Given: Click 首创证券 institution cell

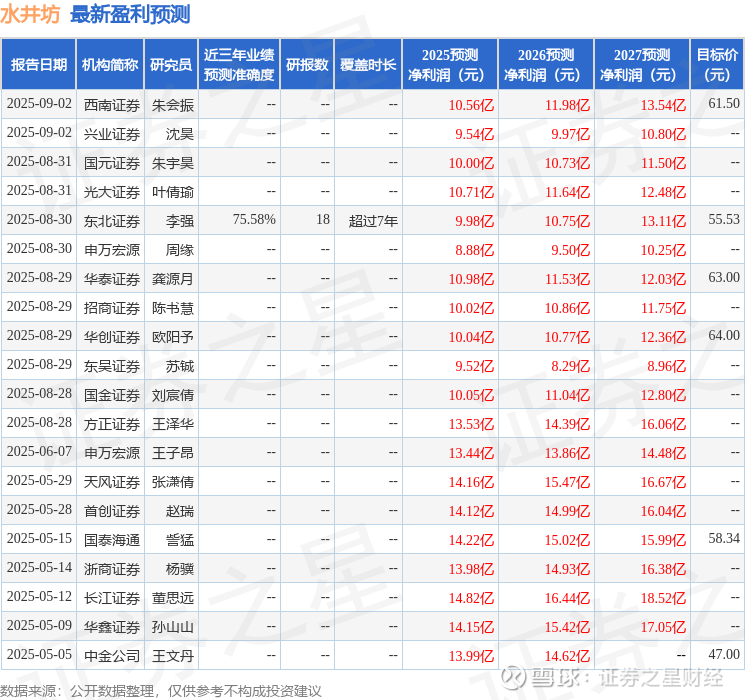Looking at the screenshot, I should click(112, 511).
